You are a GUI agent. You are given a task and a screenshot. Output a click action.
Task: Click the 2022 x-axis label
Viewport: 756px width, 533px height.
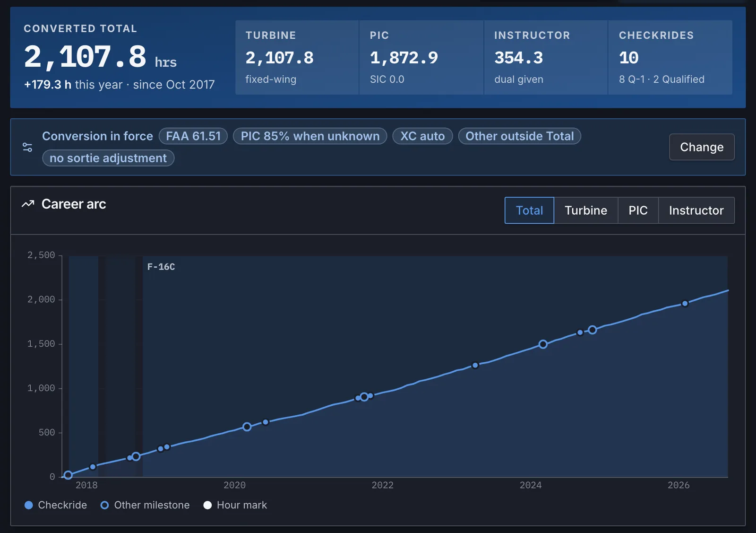click(382, 485)
